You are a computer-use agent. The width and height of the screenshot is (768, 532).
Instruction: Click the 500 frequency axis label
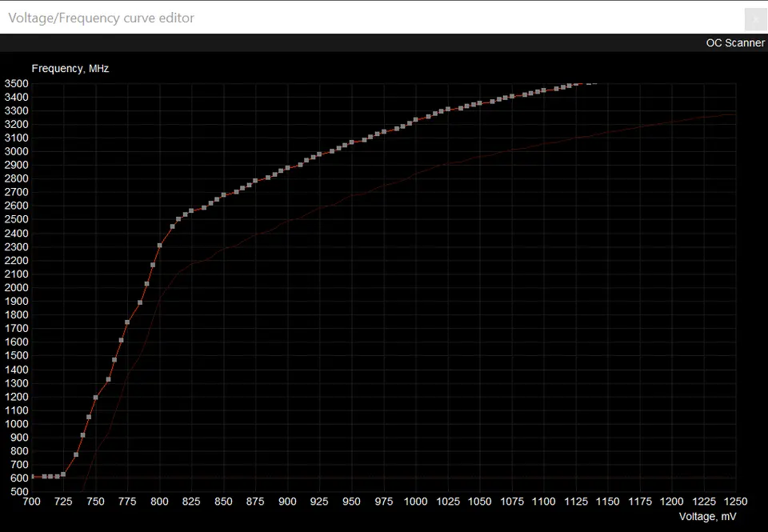pos(19,491)
